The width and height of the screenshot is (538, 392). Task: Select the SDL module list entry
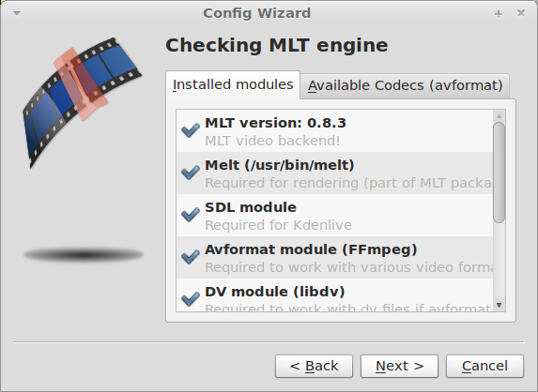(334, 215)
